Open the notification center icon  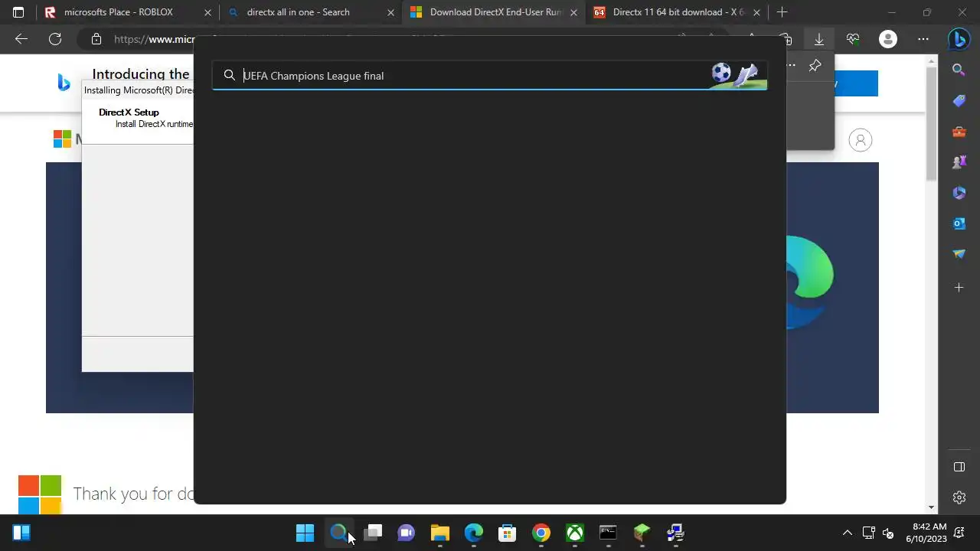pyautogui.click(x=960, y=533)
